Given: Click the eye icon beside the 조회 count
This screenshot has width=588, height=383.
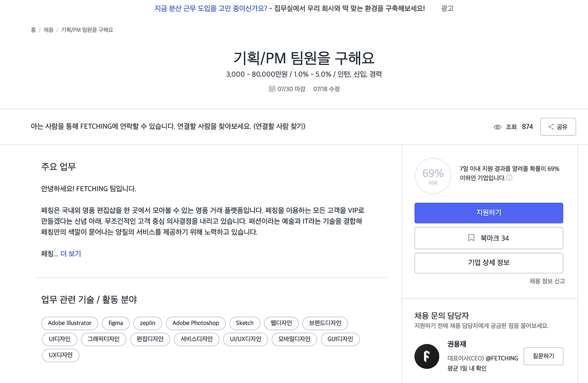Looking at the screenshot, I should pyautogui.click(x=498, y=126).
